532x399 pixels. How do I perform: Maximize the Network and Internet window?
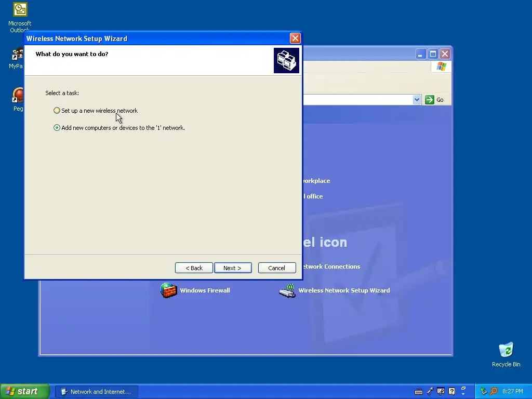433,54
